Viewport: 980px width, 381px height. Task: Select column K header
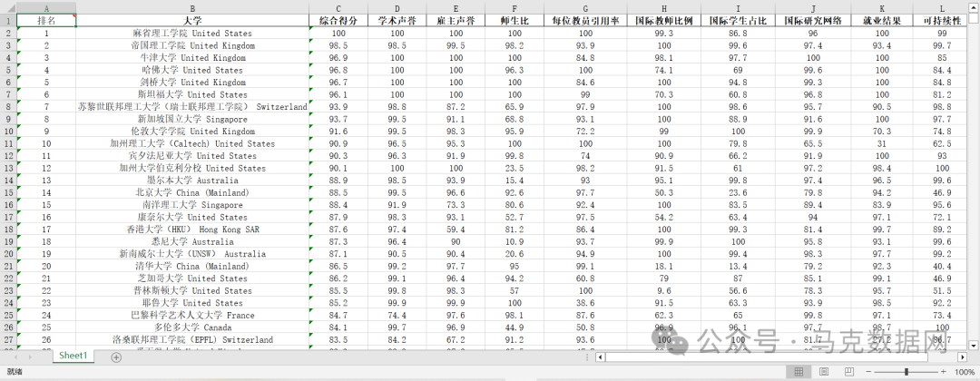point(881,8)
